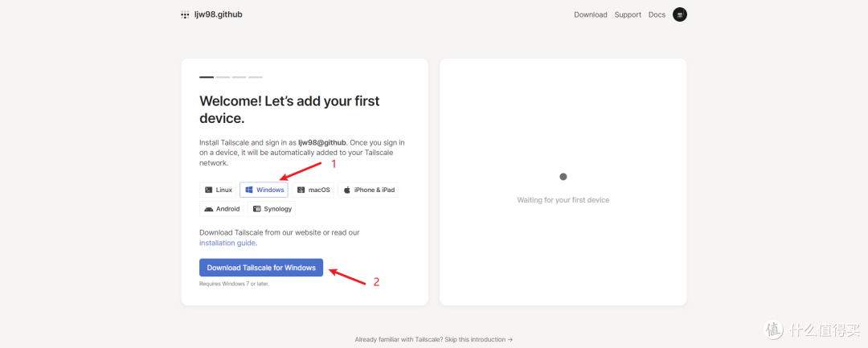Image resolution: width=868 pixels, height=348 pixels.
Task: Select the Linux platform option
Action: click(x=218, y=190)
